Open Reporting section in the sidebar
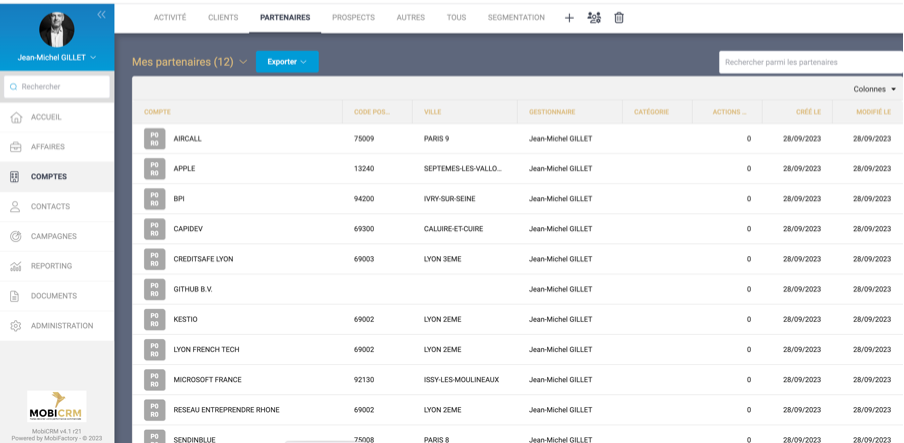The image size is (904, 443). tap(50, 266)
